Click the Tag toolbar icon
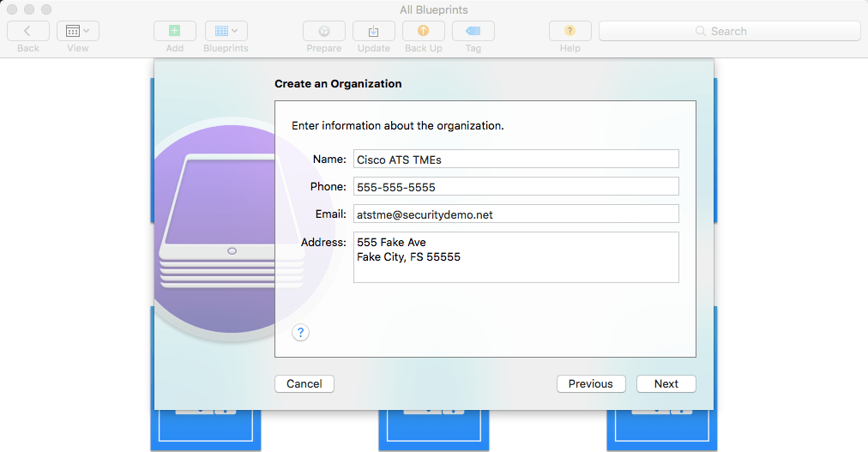The image size is (868, 452). click(x=473, y=31)
